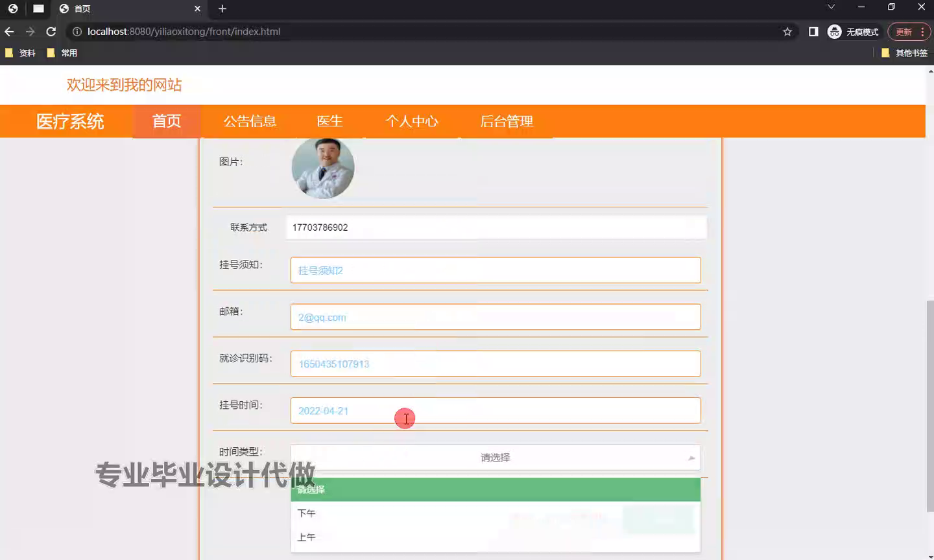Image resolution: width=934 pixels, height=560 pixels.
Task: Close the 首页 browser tab
Action: point(197,8)
